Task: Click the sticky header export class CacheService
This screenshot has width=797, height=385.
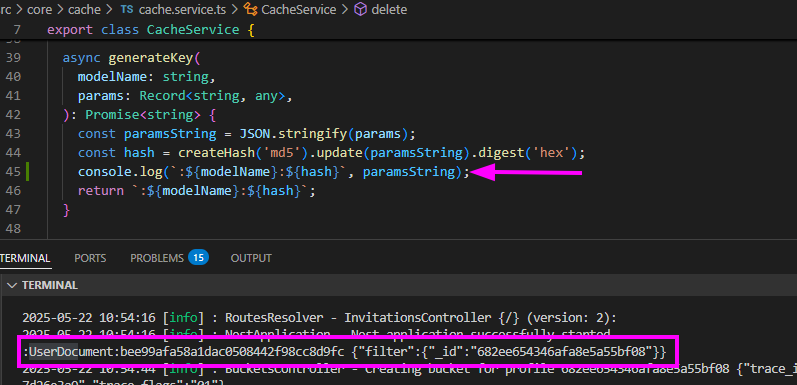Action: point(150,29)
